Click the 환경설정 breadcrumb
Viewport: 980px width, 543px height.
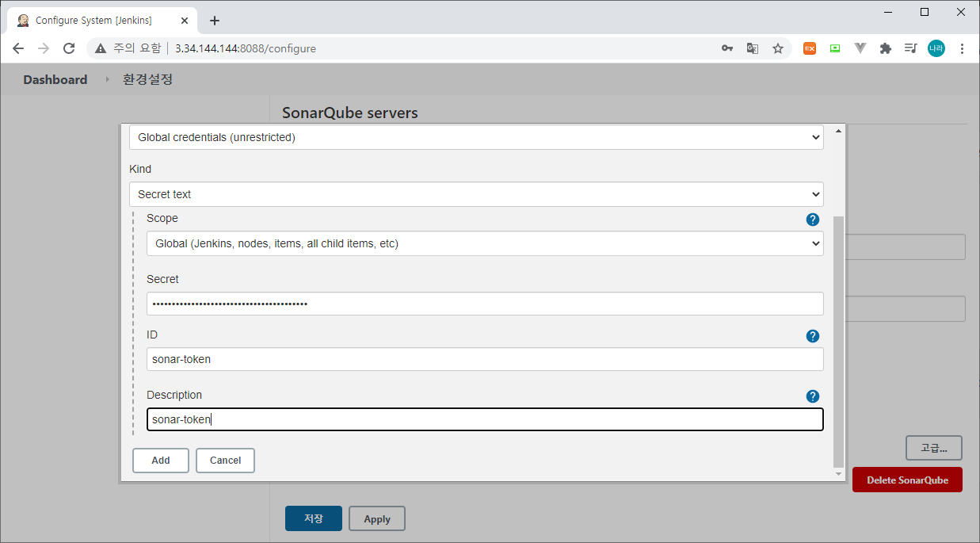tap(147, 79)
